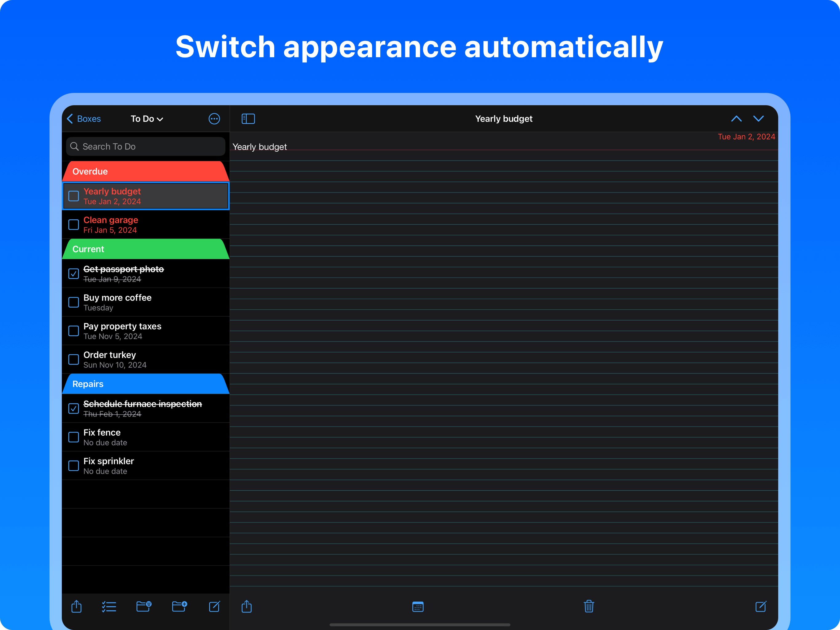Viewport: 840px width, 630px height.
Task: Check the Buy more coffee checkbox
Action: pyautogui.click(x=73, y=302)
